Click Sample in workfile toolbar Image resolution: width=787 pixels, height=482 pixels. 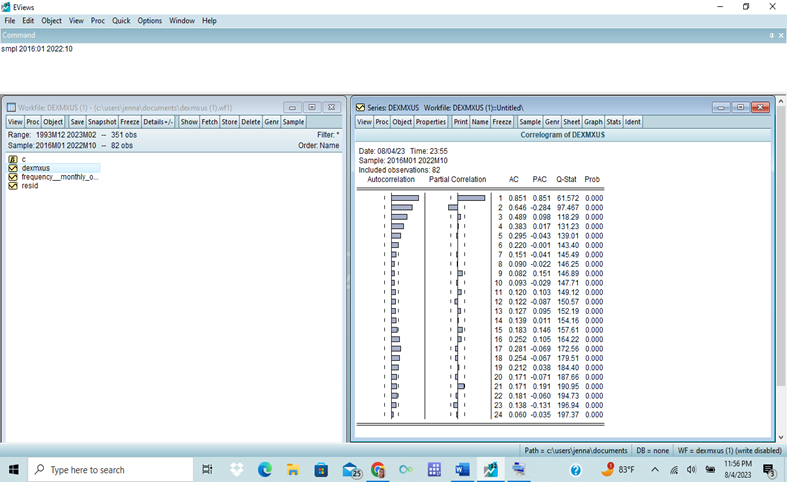pos(293,122)
